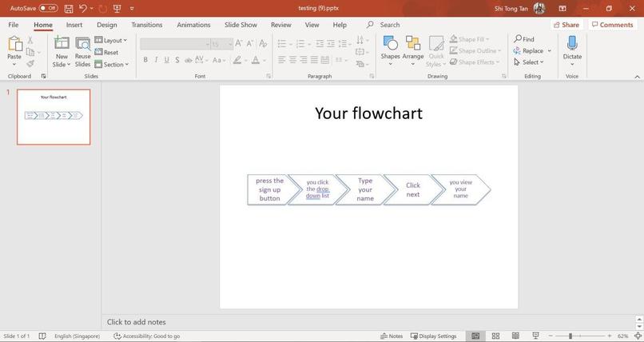
Task: Open the Select dropdown in Editing
Action: 529,62
